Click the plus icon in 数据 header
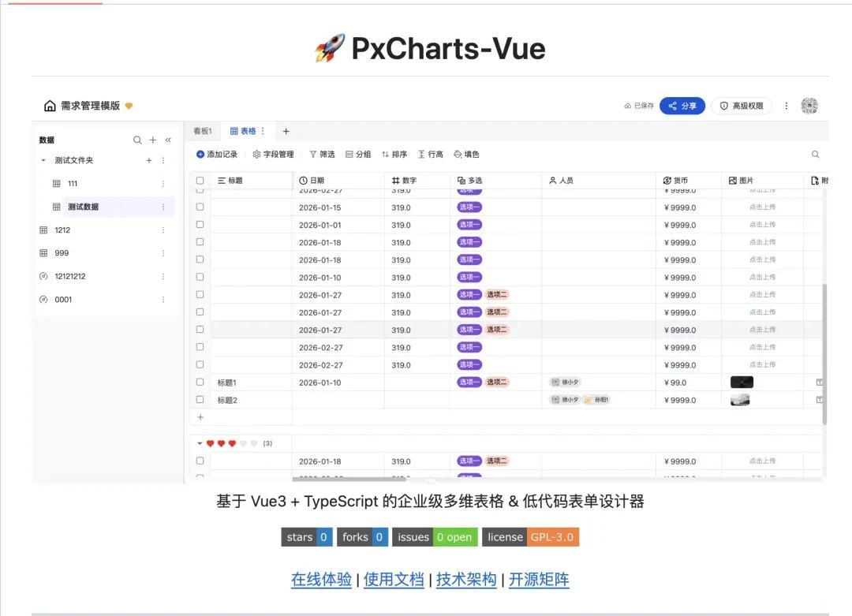 point(153,140)
